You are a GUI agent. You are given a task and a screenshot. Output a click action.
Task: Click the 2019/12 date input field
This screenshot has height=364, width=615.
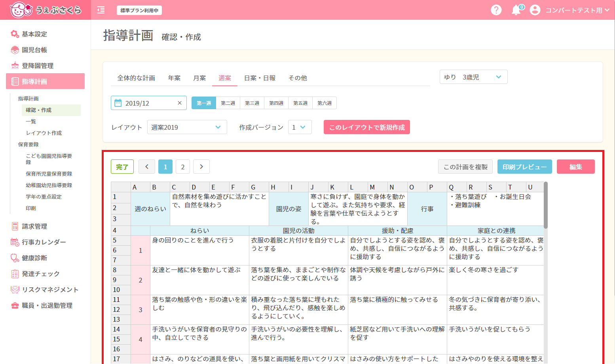tap(149, 103)
